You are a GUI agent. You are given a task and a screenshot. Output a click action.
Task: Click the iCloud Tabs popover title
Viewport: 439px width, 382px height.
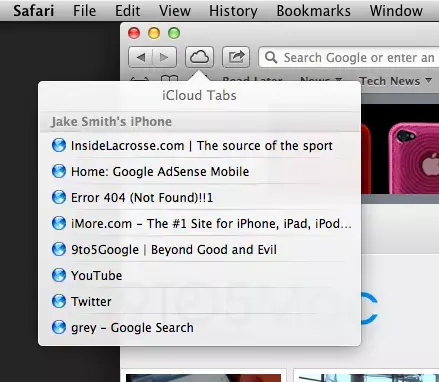pos(199,95)
